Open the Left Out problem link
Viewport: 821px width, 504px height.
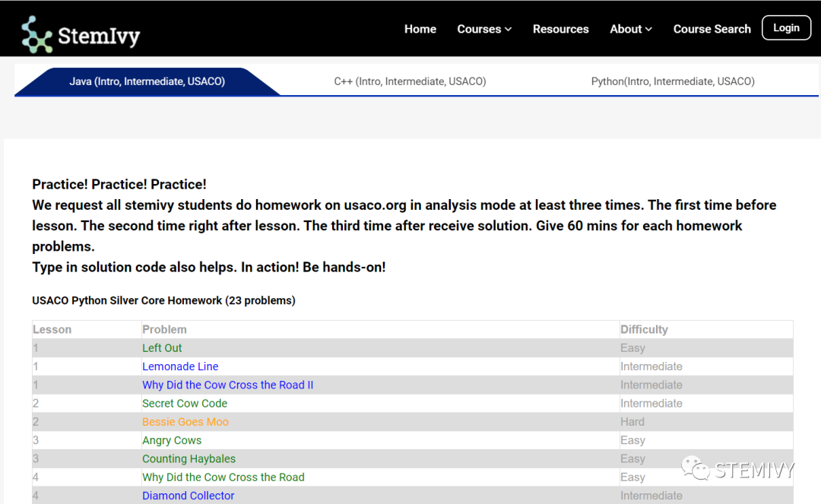(x=162, y=348)
